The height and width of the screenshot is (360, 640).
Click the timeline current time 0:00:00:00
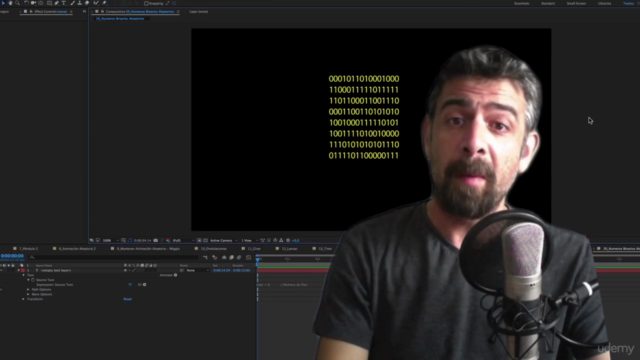click(12, 256)
